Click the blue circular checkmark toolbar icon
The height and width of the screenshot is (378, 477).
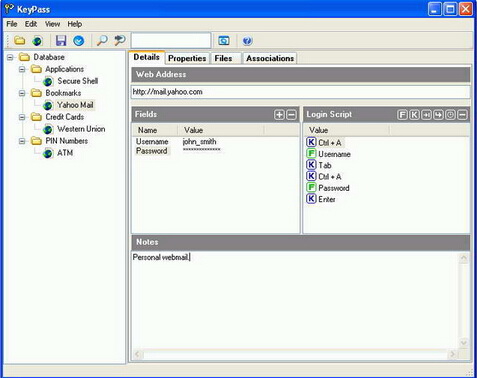(x=79, y=41)
